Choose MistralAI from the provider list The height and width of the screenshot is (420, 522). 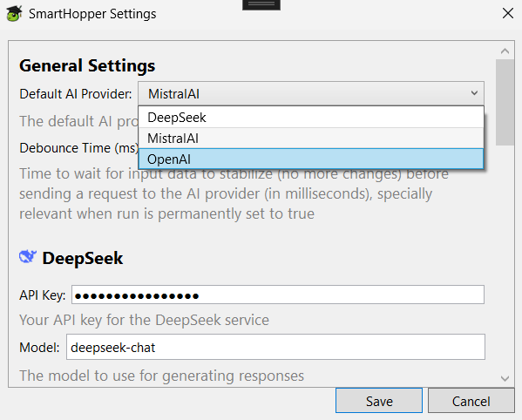[x=311, y=139]
